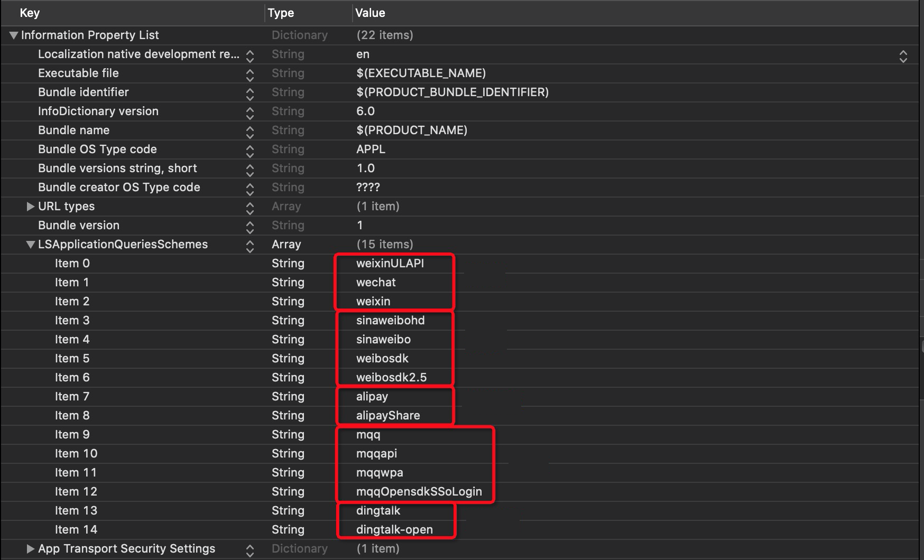Click the $(PRODUCT_NAME) value
924x560 pixels.
pyautogui.click(x=412, y=130)
